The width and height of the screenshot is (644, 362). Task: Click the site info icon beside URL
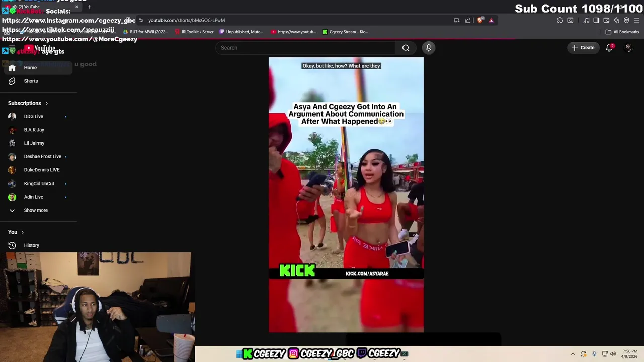pos(141,20)
